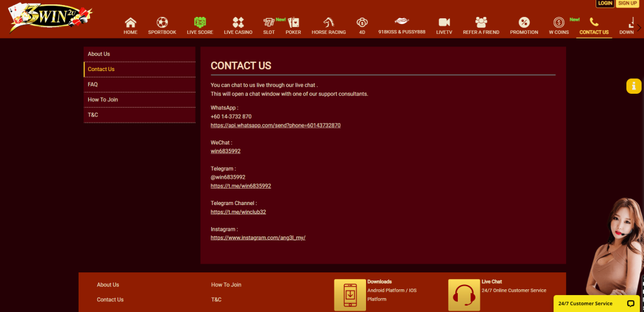Click the Live Chat footer heading

tap(492, 282)
